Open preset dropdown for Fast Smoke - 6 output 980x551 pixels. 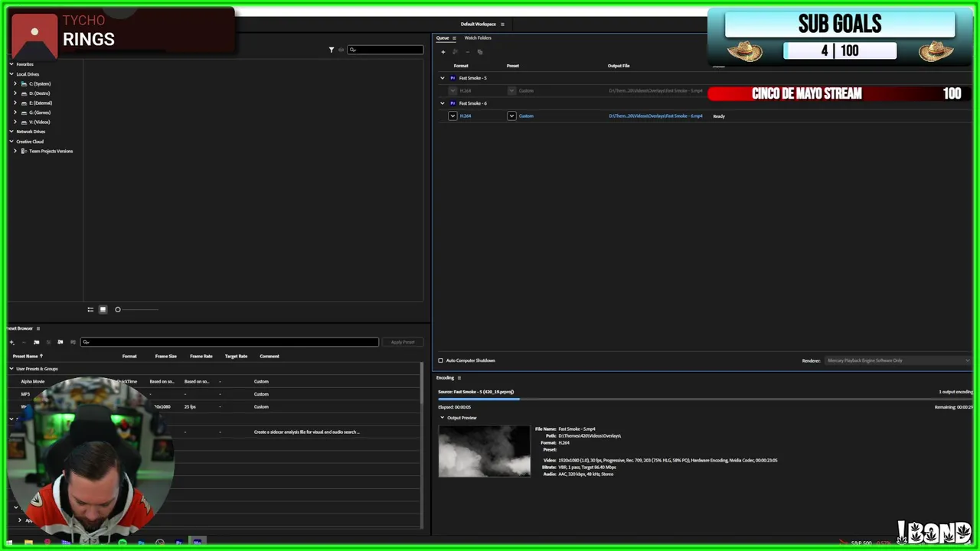click(512, 116)
